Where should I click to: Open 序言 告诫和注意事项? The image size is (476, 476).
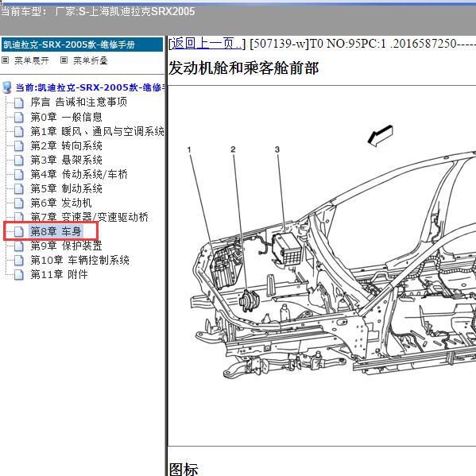(x=79, y=102)
